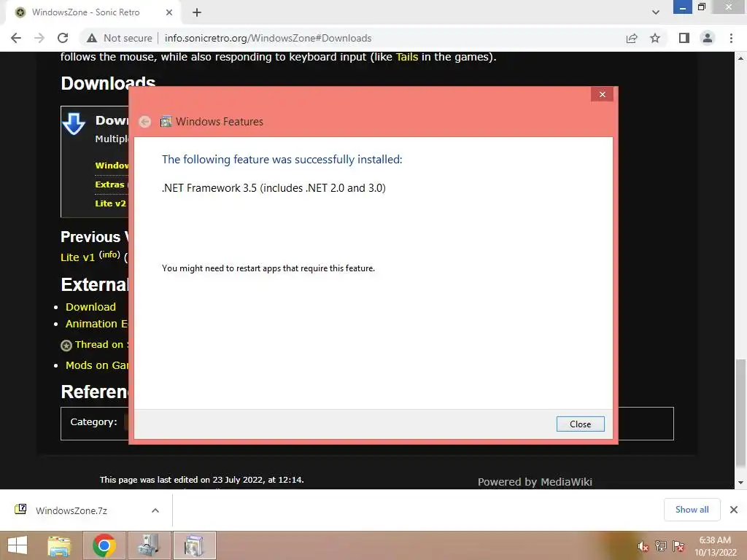Open Download link under External links
This screenshot has width=747, height=560.
click(x=90, y=307)
